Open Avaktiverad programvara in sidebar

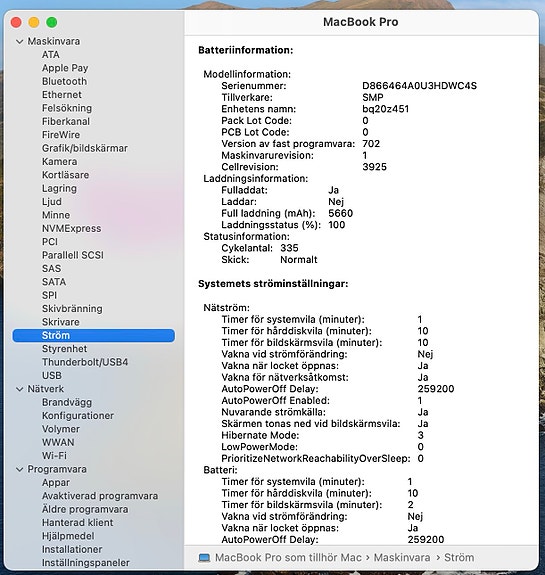[x=100, y=496]
